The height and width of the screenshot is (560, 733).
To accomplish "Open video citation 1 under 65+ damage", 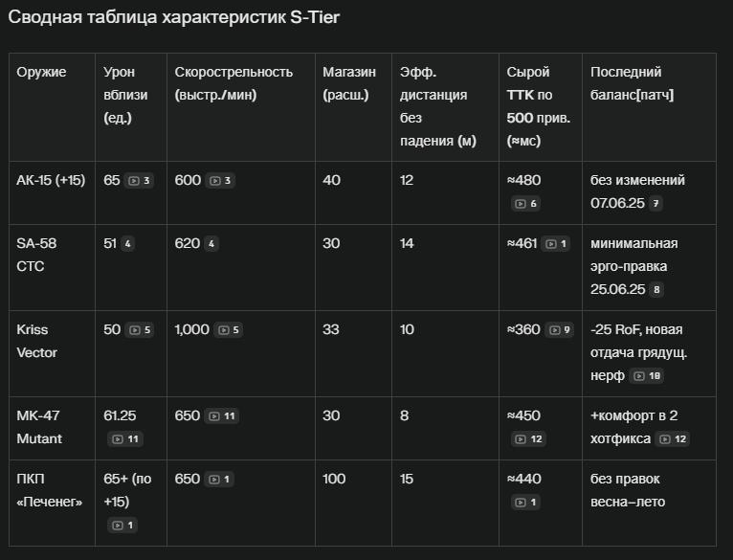I will [x=122, y=525].
